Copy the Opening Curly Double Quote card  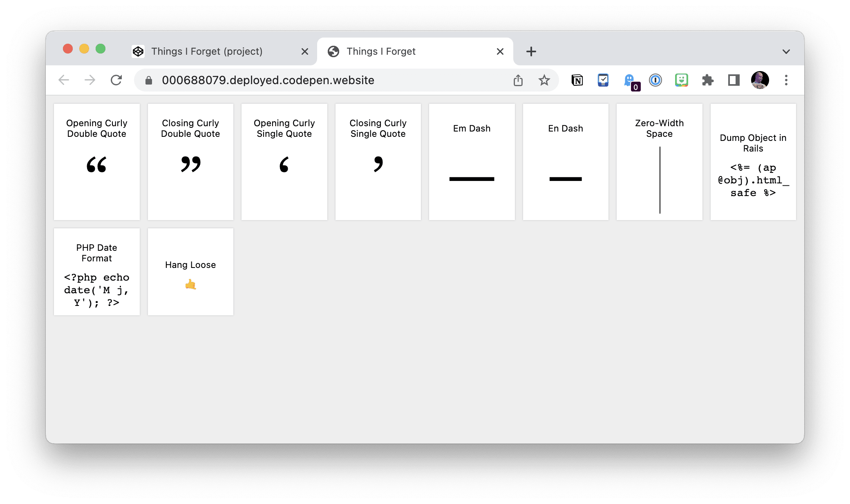97,162
